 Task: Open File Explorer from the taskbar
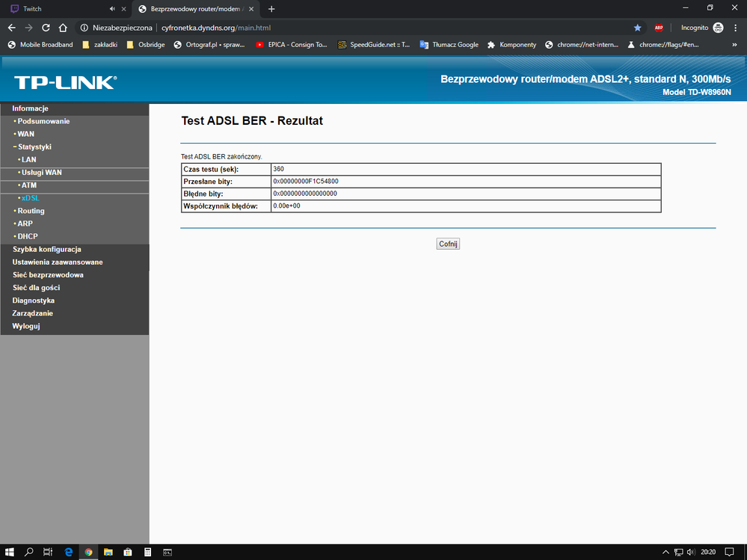[108, 552]
